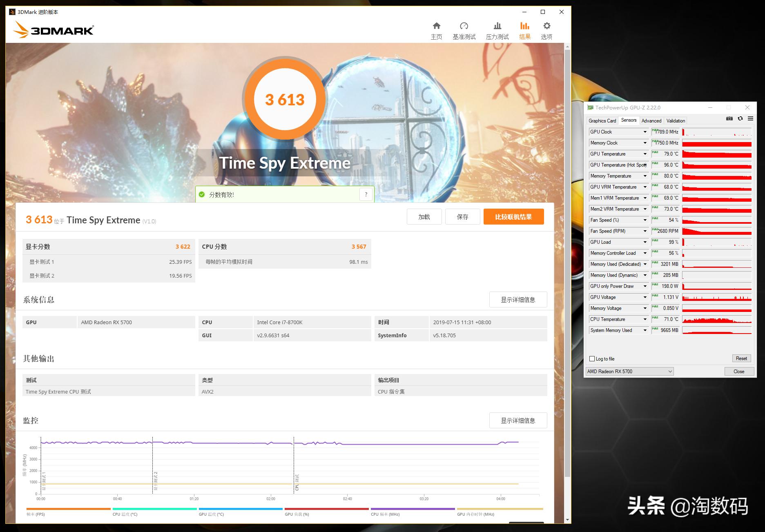Click the GPU-Z refresh icon
Screen dimensions: 765x532
click(740, 118)
